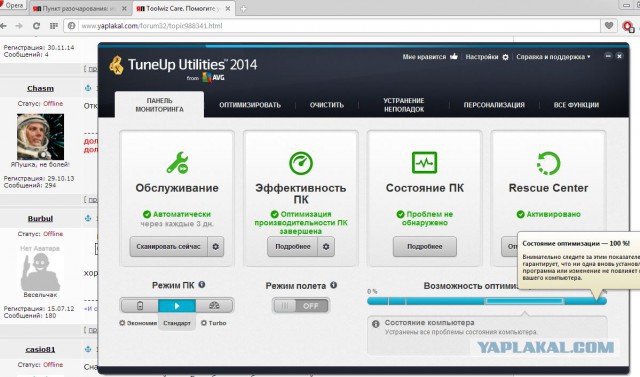Open the УСТРАНЕНИЕ НЕПОЛАДОК tab

(404, 105)
